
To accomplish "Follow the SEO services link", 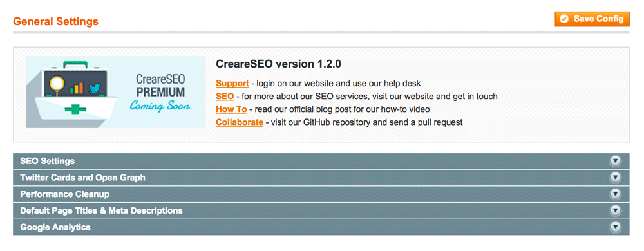I will [x=225, y=97].
